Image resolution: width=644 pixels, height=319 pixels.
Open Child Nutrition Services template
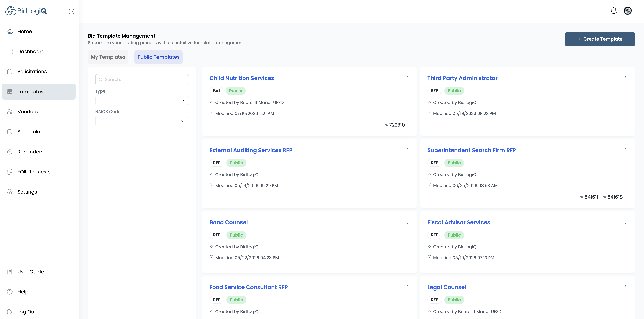[x=241, y=78]
